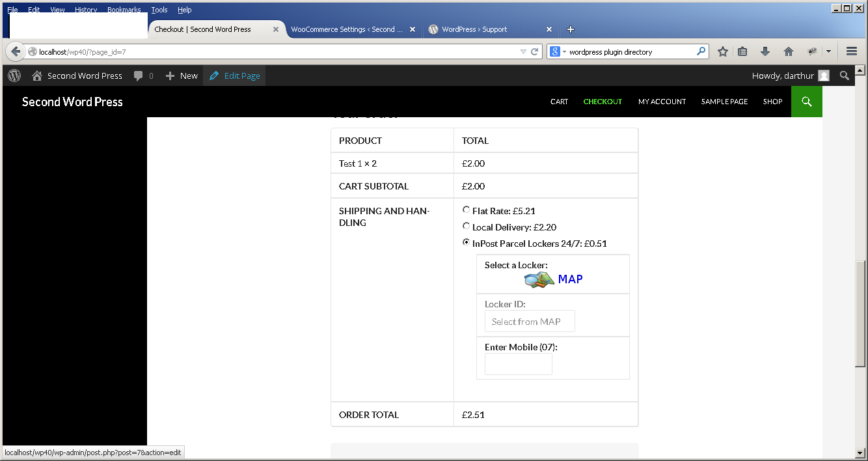The height and width of the screenshot is (461, 868).
Task: Open the dropdown arrow next to Firebug
Action: [828, 51]
